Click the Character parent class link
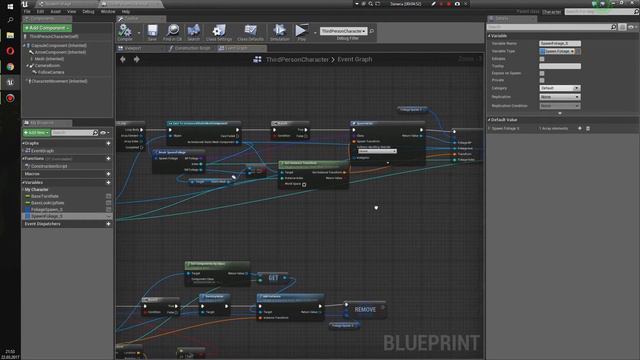This screenshot has width=640, height=360. point(552,12)
